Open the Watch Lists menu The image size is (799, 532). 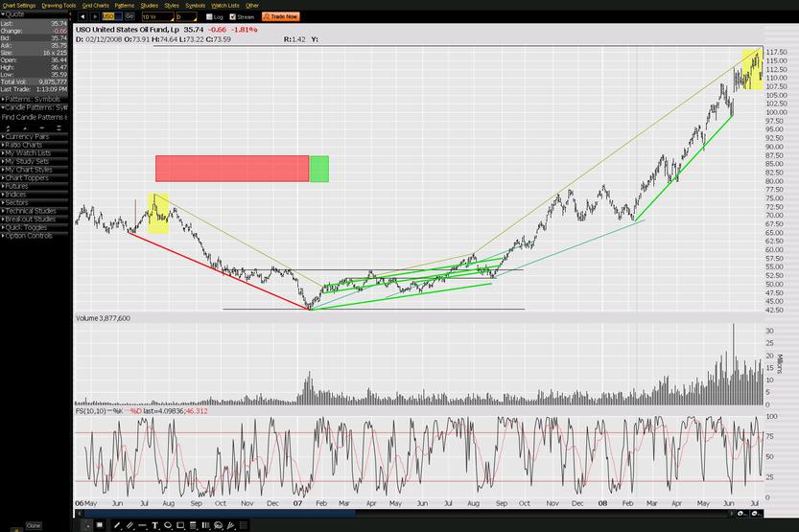coord(226,5)
